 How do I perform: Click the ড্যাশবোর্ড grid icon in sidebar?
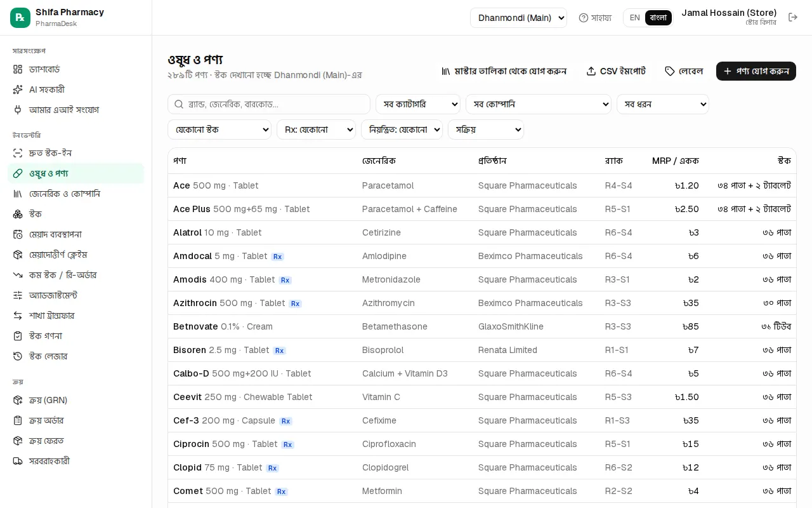18,69
